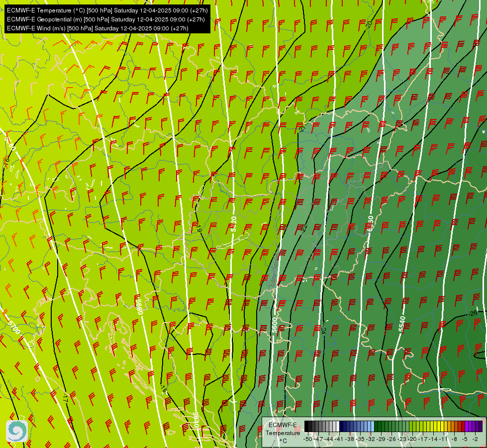Click the swirl logo in the corner

point(17,431)
